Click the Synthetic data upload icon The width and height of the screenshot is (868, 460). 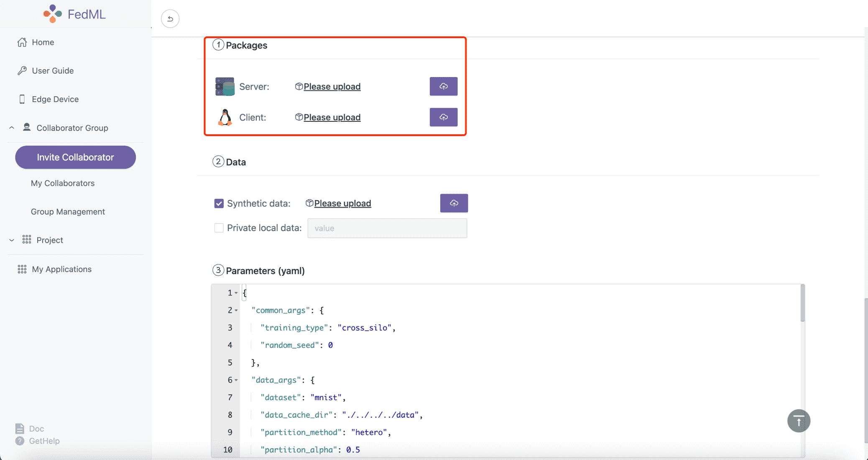click(x=454, y=203)
